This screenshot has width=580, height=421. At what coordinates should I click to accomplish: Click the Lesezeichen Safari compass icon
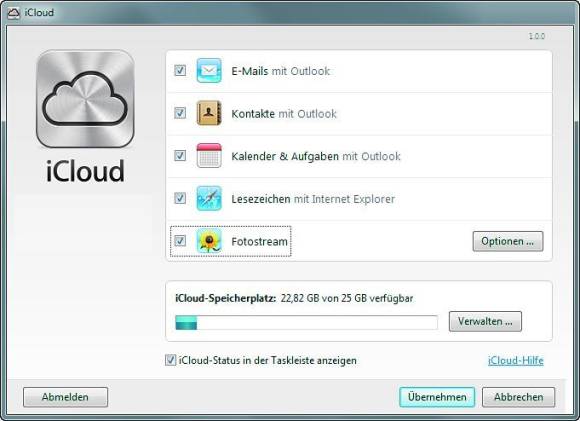pos(209,198)
